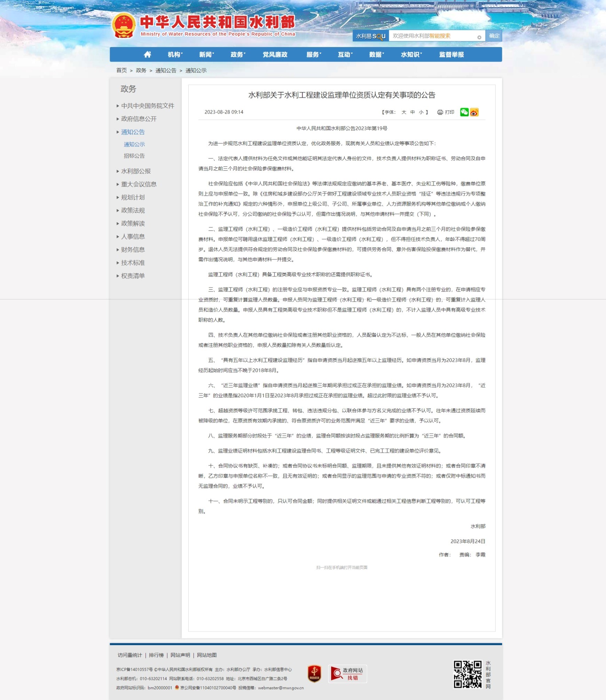Go to 通知公告 in the breadcrumb
The height and width of the screenshot is (700, 606).
click(166, 70)
